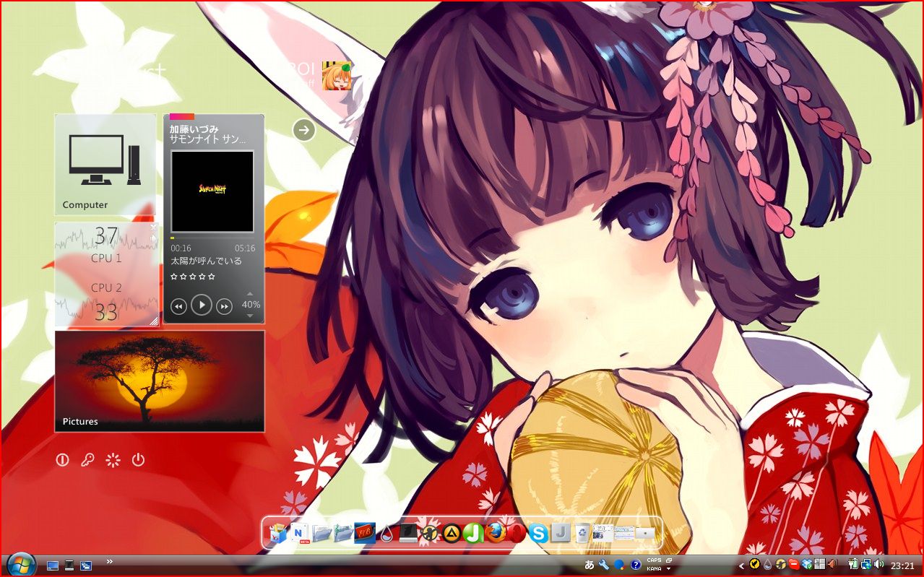Open first window thumbnail in dock
Viewport: 924px width, 577px height.
[603, 533]
